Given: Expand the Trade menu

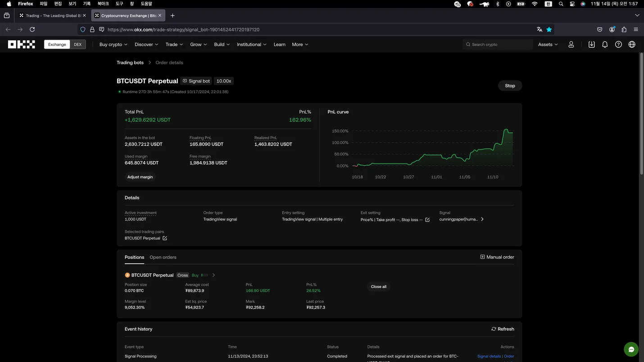Looking at the screenshot, I should tap(174, 45).
